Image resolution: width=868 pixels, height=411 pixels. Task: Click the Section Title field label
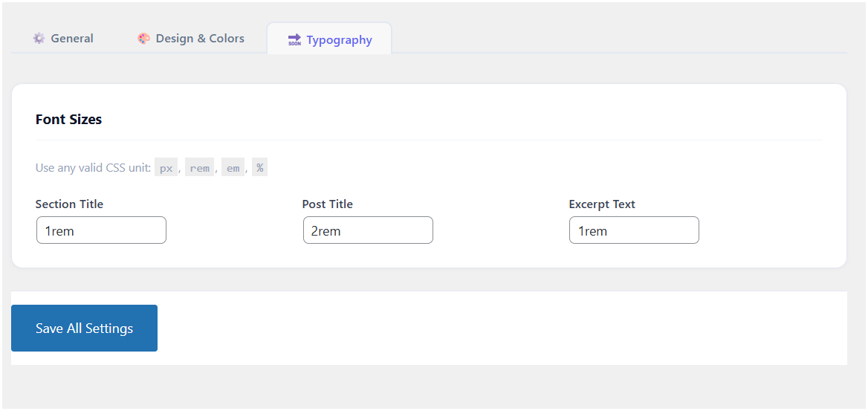click(x=69, y=204)
